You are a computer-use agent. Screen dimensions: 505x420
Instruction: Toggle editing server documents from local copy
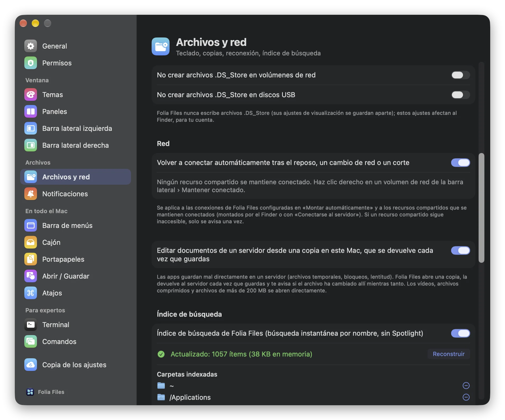tap(460, 251)
